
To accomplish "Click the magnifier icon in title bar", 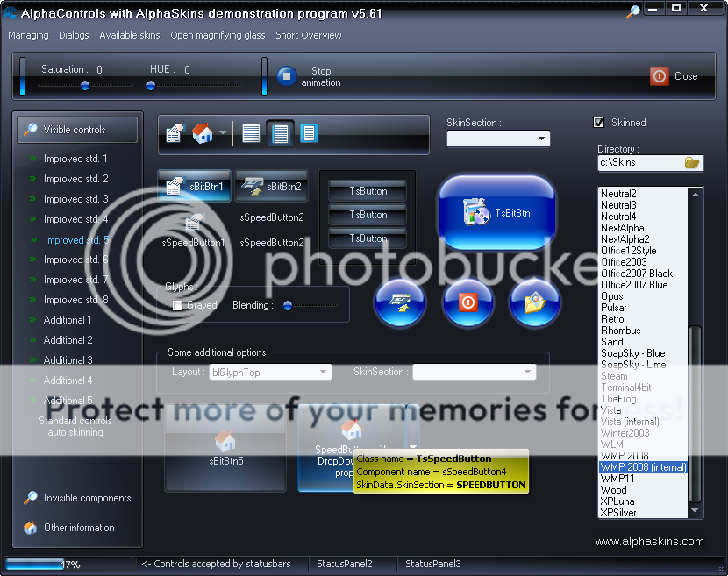I will click(x=632, y=12).
